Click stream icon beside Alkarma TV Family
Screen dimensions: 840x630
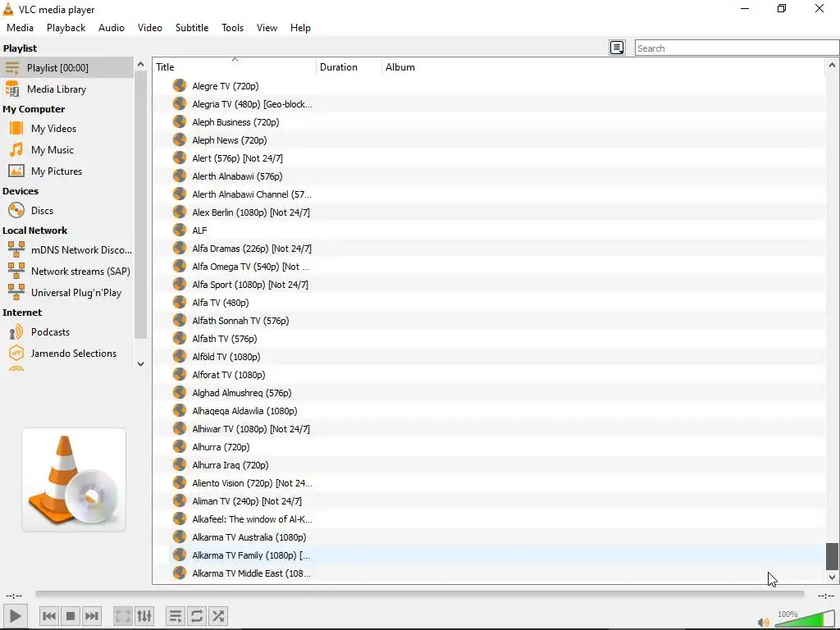click(x=180, y=555)
